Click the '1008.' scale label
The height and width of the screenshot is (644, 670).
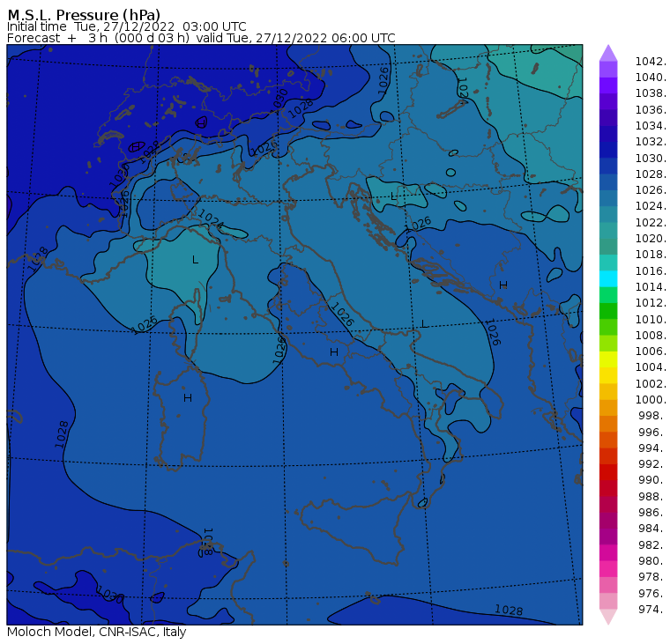pos(651,336)
